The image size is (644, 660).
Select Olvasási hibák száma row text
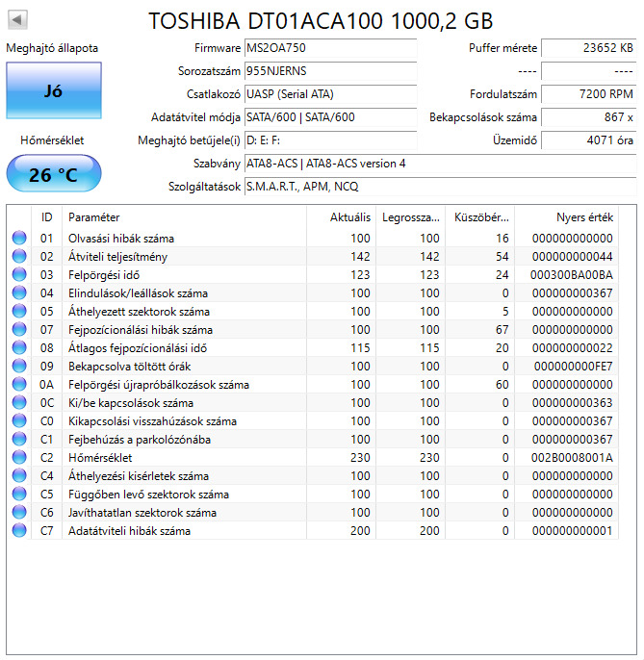click(121, 239)
